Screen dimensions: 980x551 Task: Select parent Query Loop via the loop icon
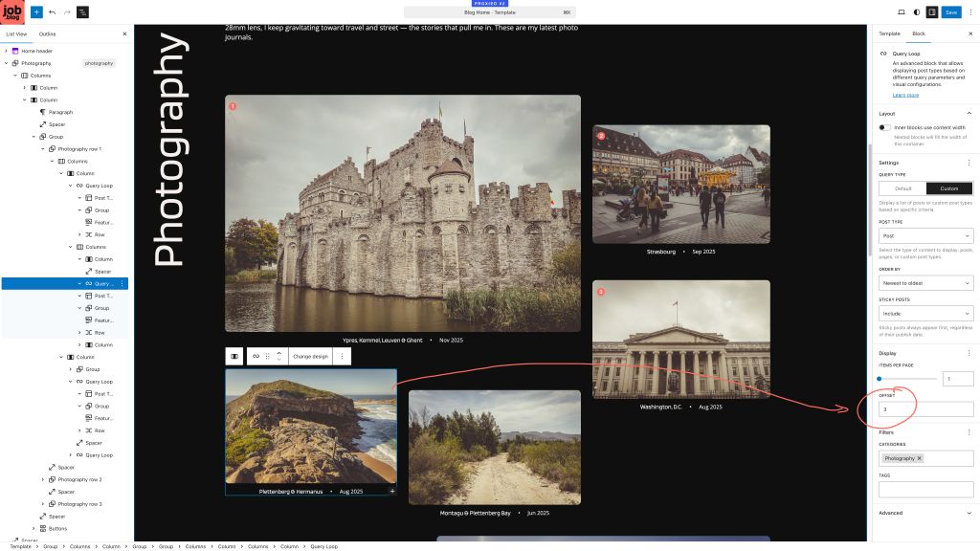(256, 355)
